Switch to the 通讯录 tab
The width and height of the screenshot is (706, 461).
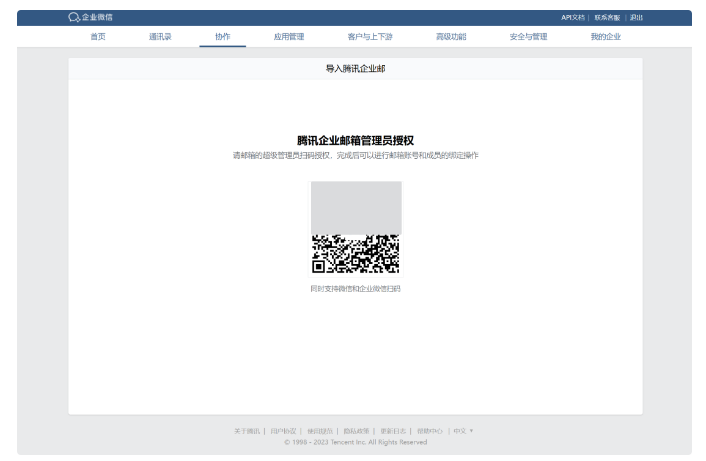click(160, 36)
